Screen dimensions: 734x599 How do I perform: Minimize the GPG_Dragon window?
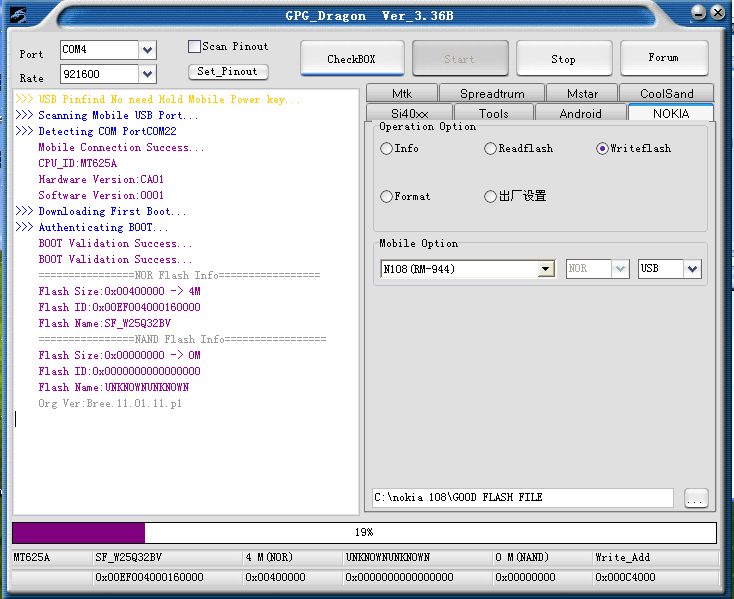[x=698, y=12]
